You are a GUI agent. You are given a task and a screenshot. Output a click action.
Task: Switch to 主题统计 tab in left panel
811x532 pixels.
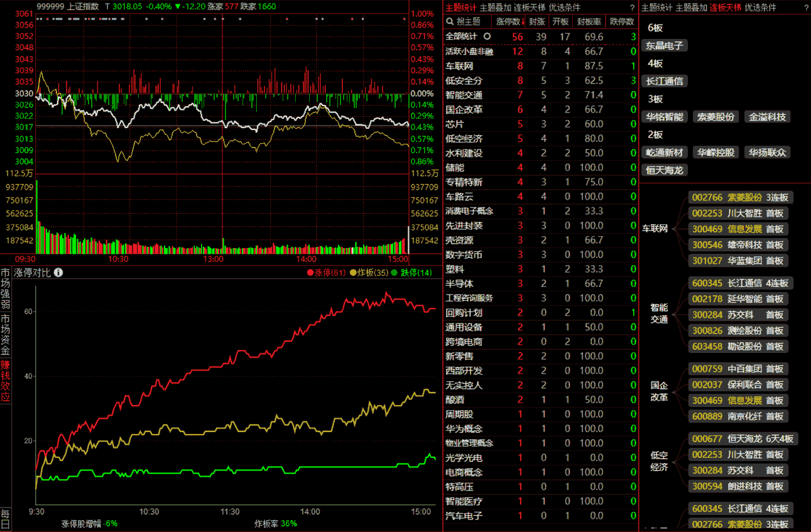click(461, 8)
